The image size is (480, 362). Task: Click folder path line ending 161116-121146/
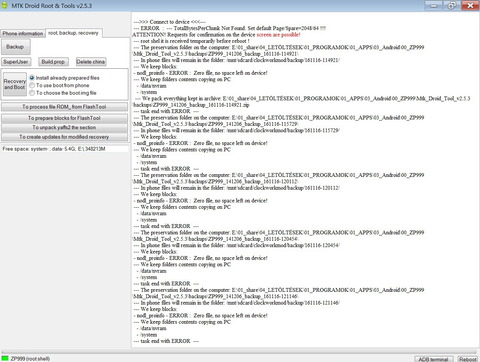[x=237, y=303]
